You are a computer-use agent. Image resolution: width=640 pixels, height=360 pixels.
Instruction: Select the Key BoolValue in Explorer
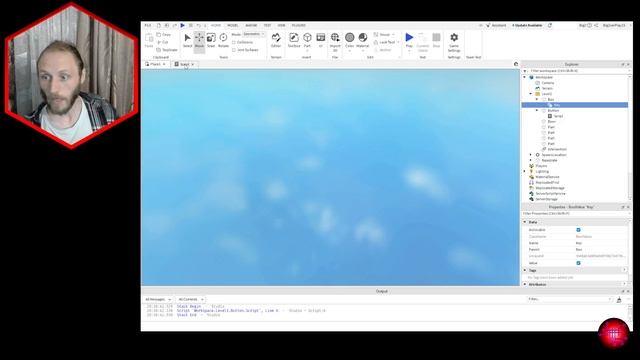click(x=557, y=105)
